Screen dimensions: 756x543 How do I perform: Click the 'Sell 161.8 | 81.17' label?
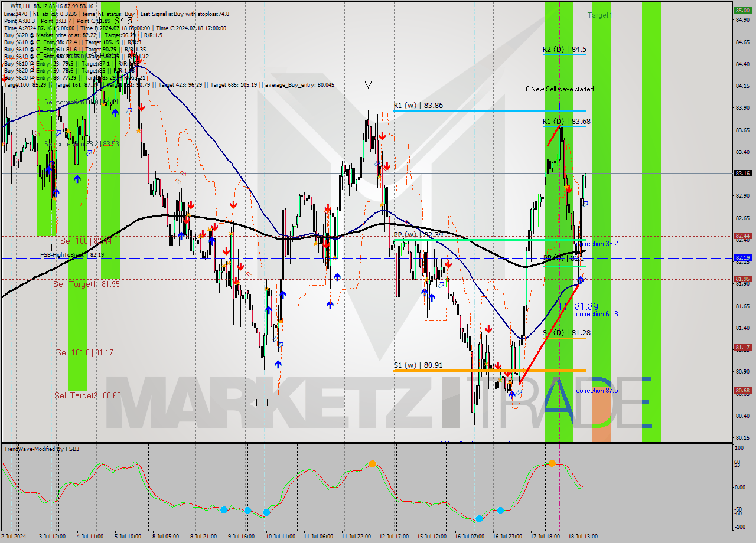tap(84, 352)
